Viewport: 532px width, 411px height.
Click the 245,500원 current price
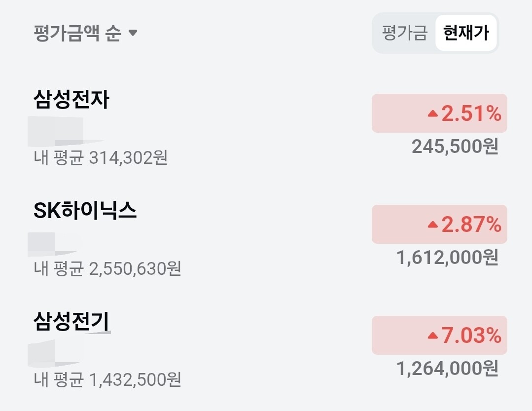455,147
